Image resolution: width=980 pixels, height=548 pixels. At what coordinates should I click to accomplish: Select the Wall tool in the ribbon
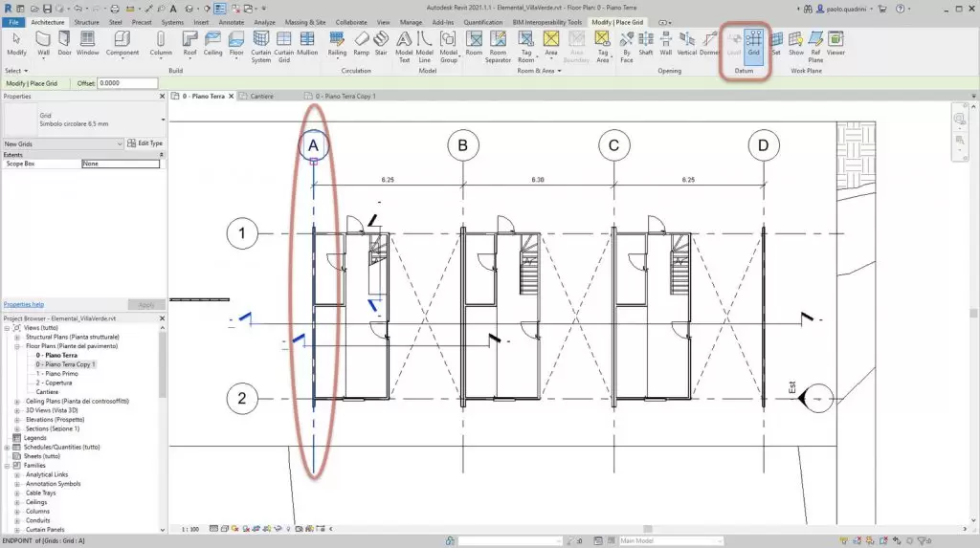click(43, 43)
